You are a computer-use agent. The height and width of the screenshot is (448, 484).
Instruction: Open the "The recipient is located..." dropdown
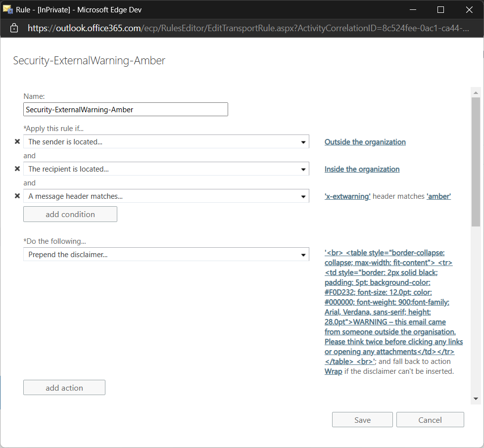[303, 169]
